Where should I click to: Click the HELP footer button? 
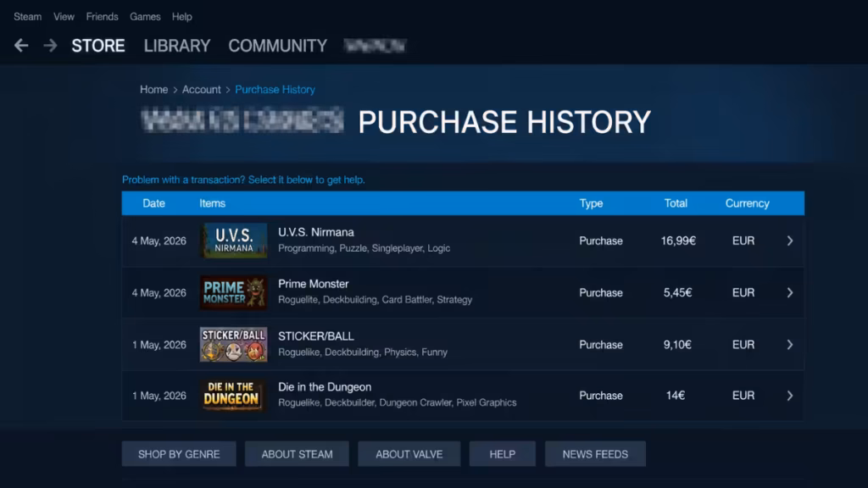[503, 454]
